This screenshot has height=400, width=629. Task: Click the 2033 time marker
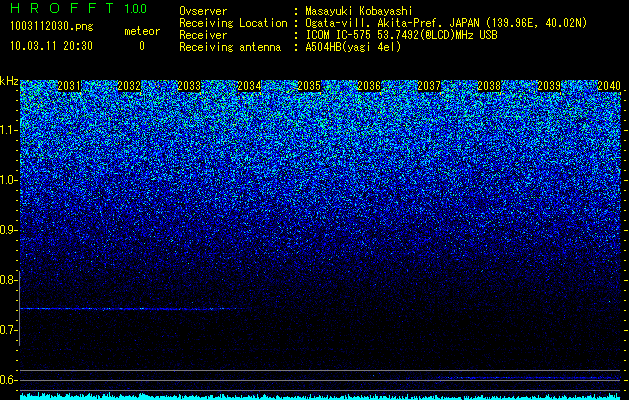click(189, 86)
